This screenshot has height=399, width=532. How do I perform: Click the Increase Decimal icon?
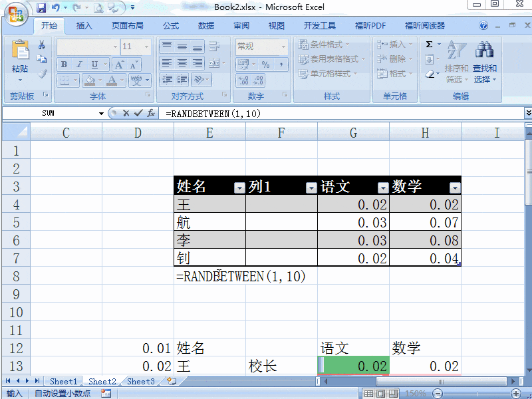pyautogui.click(x=244, y=80)
